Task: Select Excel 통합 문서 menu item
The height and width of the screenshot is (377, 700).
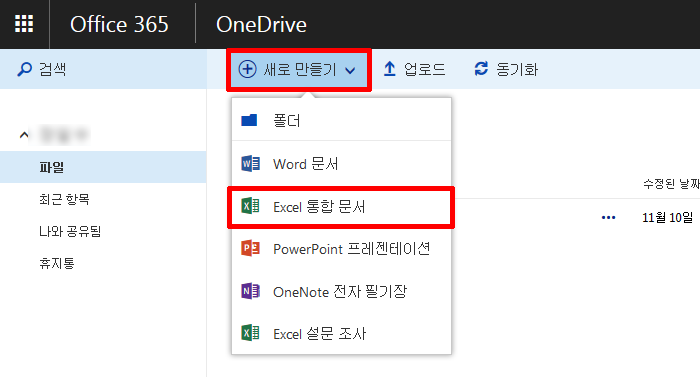Action: 342,207
